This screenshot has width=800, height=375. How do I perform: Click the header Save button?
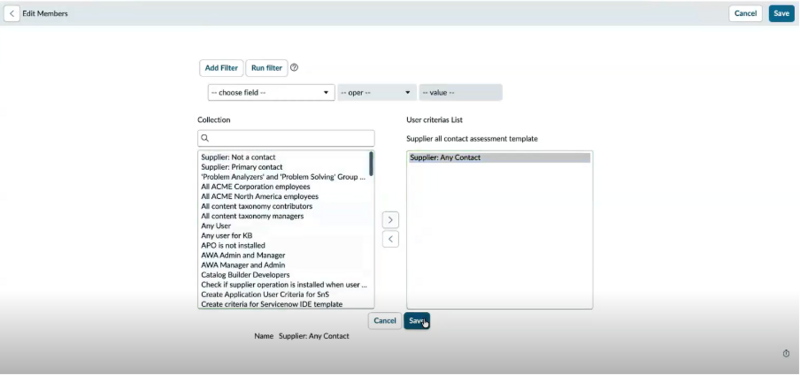[781, 14]
